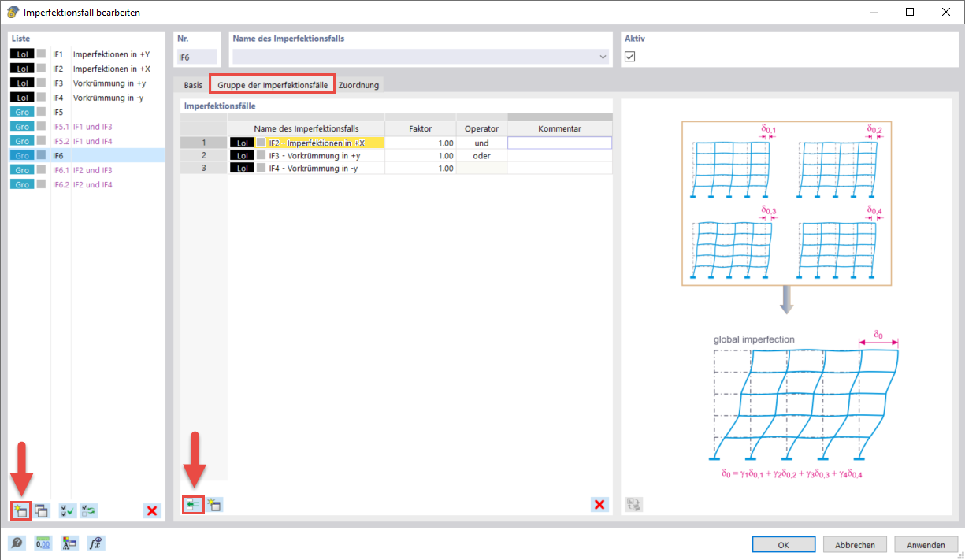Click the Kommentar column header

[560, 128]
